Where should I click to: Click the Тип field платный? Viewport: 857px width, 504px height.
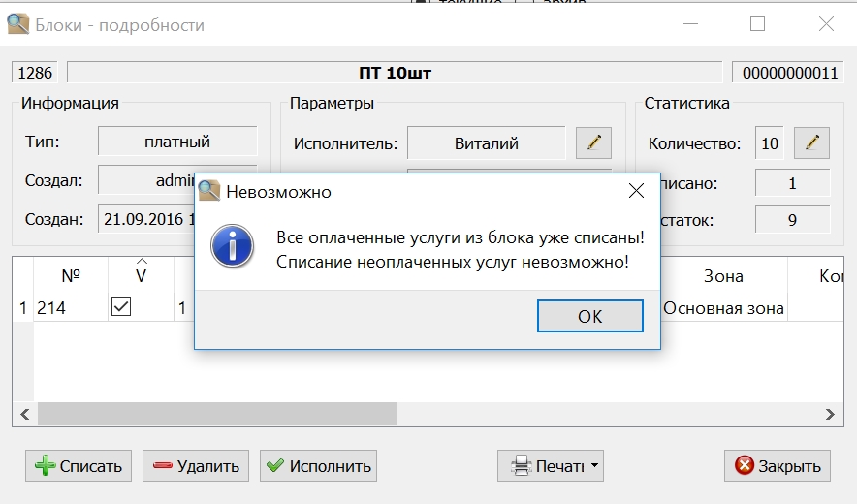pyautogui.click(x=177, y=142)
